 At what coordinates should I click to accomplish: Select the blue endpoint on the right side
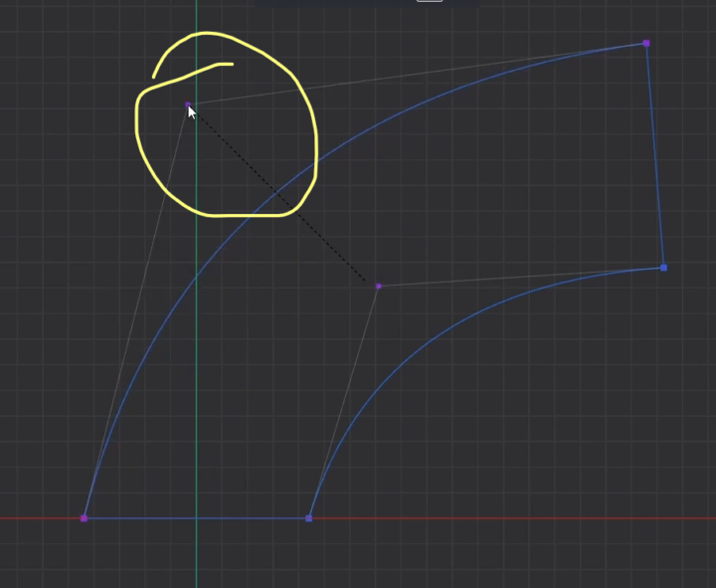click(x=663, y=268)
